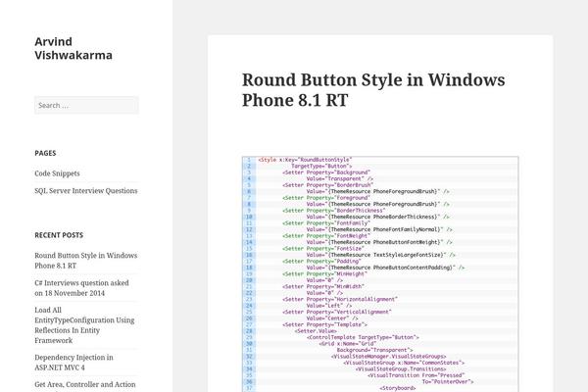Click code line Setter Property="Padding"
The width and height of the screenshot is (588, 392).
(321, 262)
